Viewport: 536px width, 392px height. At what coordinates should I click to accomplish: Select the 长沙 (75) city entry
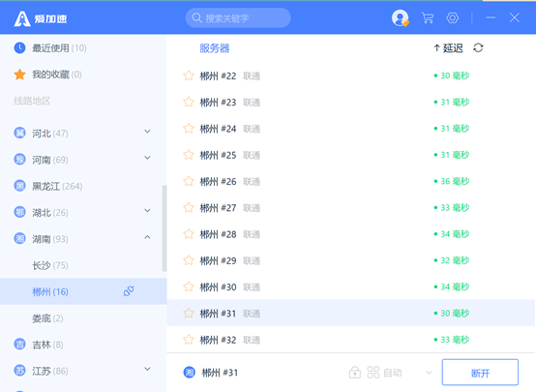(x=50, y=265)
